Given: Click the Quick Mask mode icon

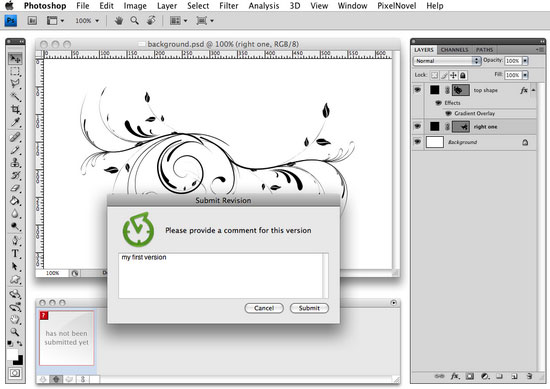Looking at the screenshot, I should 15,373.
